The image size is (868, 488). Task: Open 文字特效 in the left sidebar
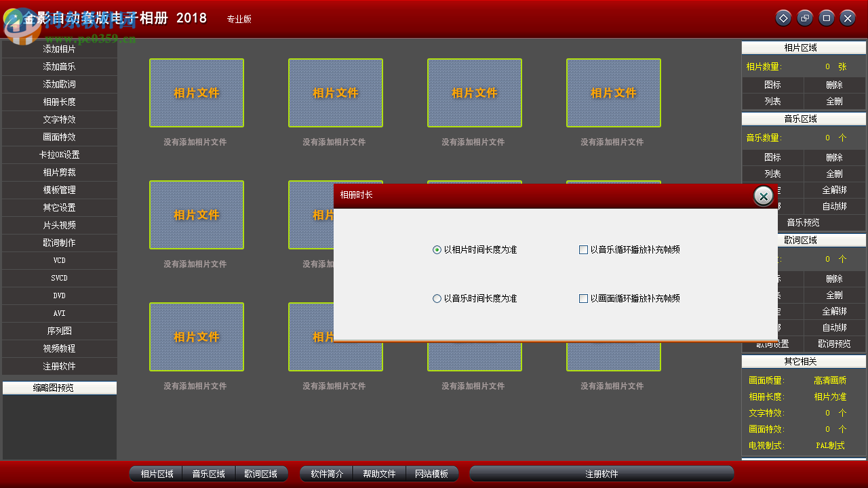click(x=60, y=119)
